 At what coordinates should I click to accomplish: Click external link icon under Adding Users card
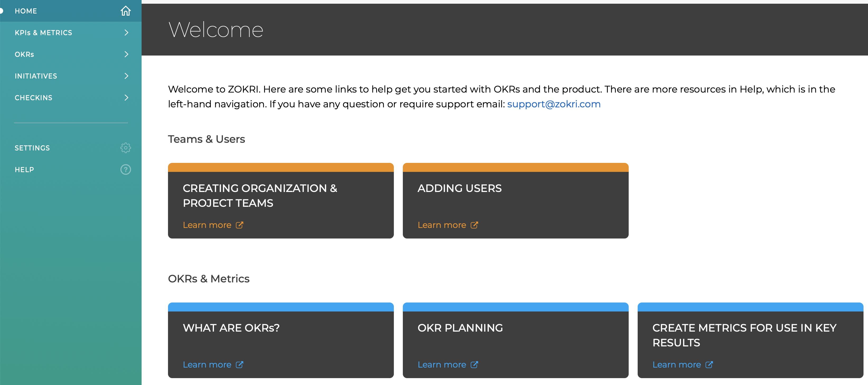474,225
